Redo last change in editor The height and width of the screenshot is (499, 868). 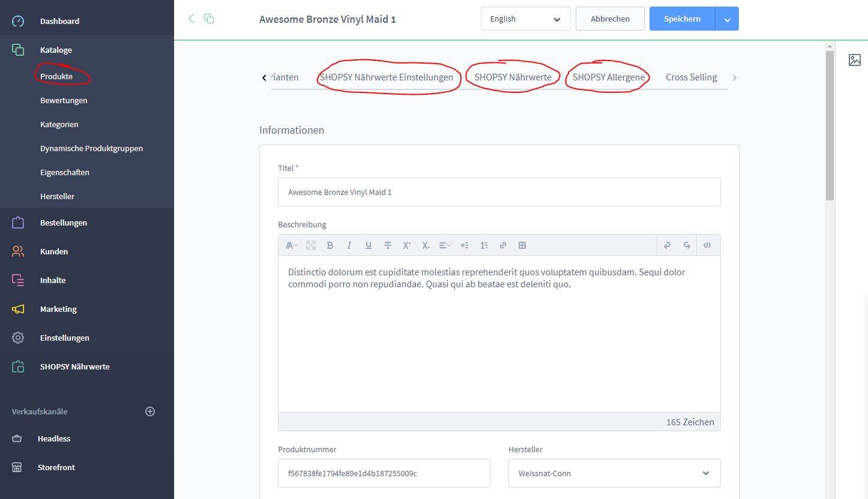tap(687, 245)
